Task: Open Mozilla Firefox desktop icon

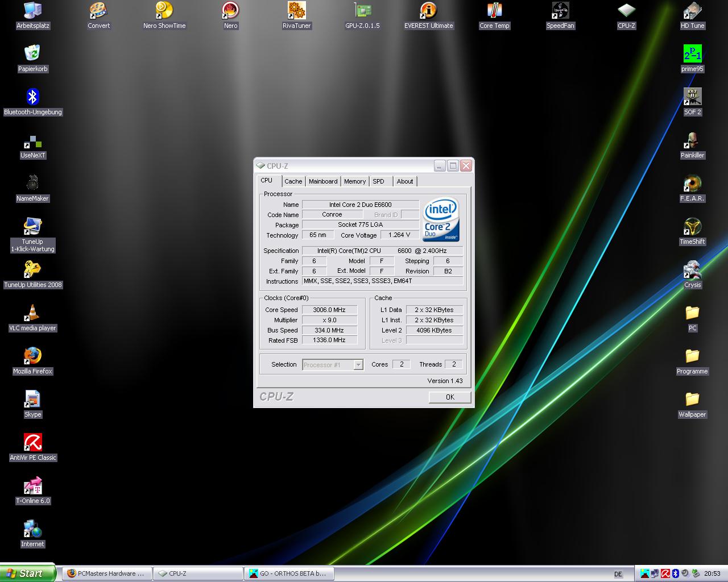Action: (32, 361)
